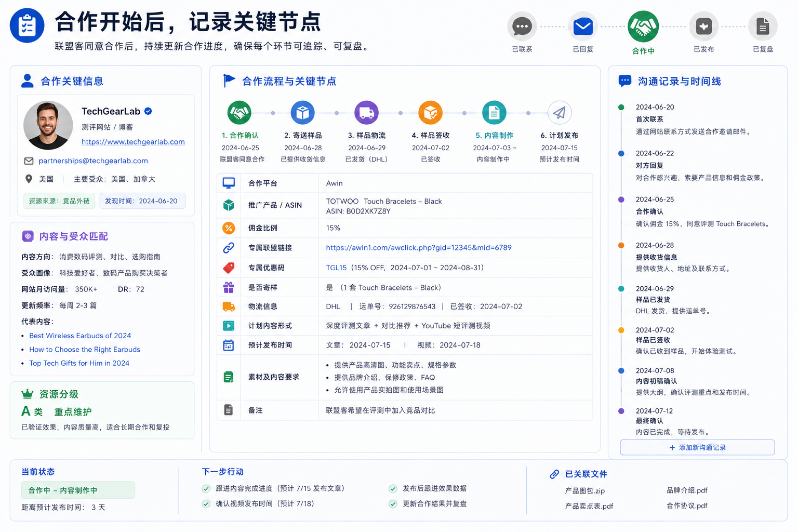798x532 pixels.
Task: Click the 已回复 envelope stage icon
Action: click(583, 26)
